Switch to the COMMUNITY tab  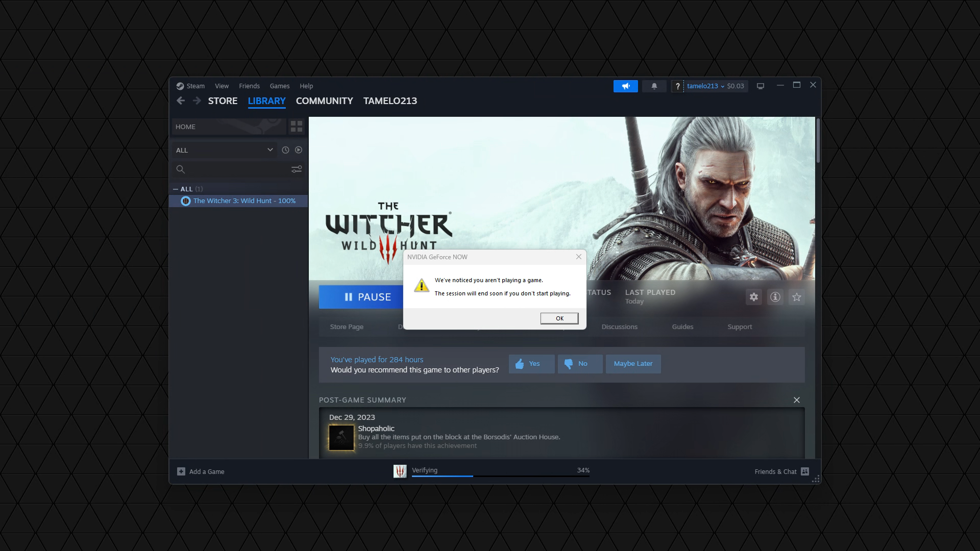click(x=324, y=101)
